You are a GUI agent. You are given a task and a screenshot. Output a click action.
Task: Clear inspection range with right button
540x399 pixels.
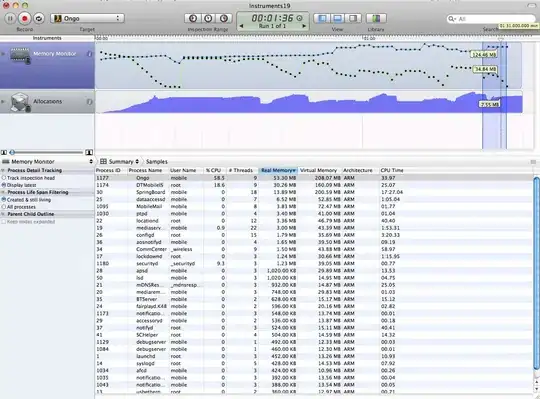pyautogui.click(x=224, y=18)
